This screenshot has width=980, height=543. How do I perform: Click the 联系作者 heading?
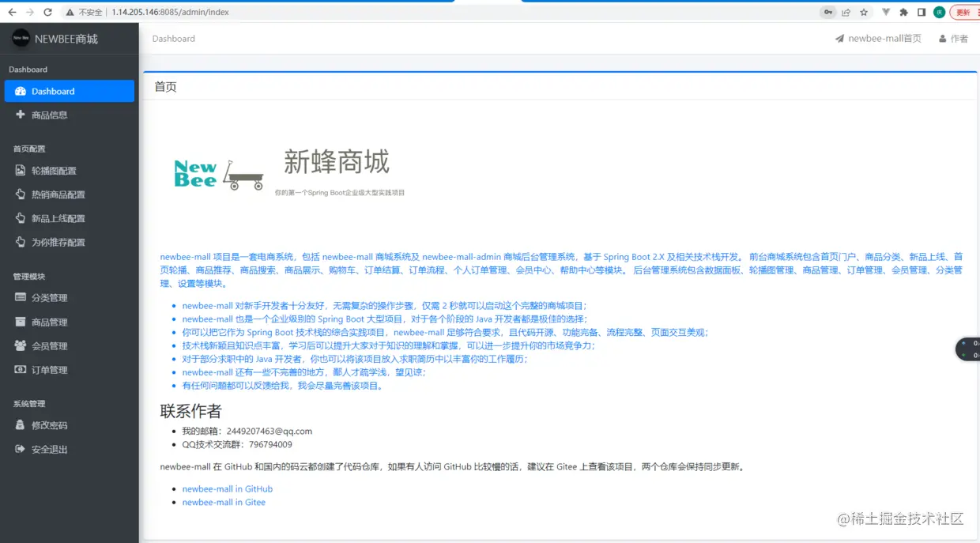click(191, 411)
